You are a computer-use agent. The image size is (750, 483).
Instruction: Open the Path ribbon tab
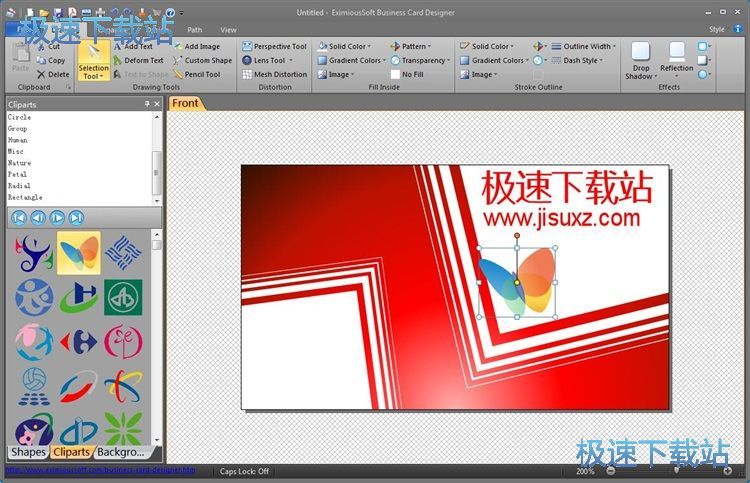pos(195,30)
